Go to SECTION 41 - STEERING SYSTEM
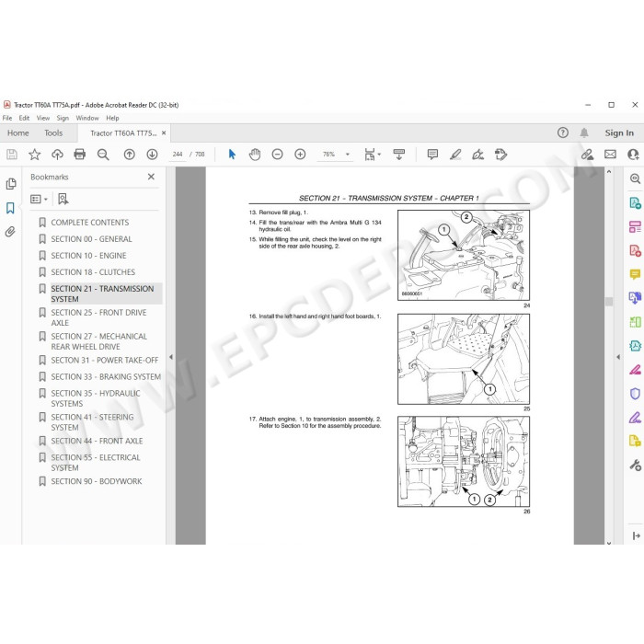 click(92, 422)
